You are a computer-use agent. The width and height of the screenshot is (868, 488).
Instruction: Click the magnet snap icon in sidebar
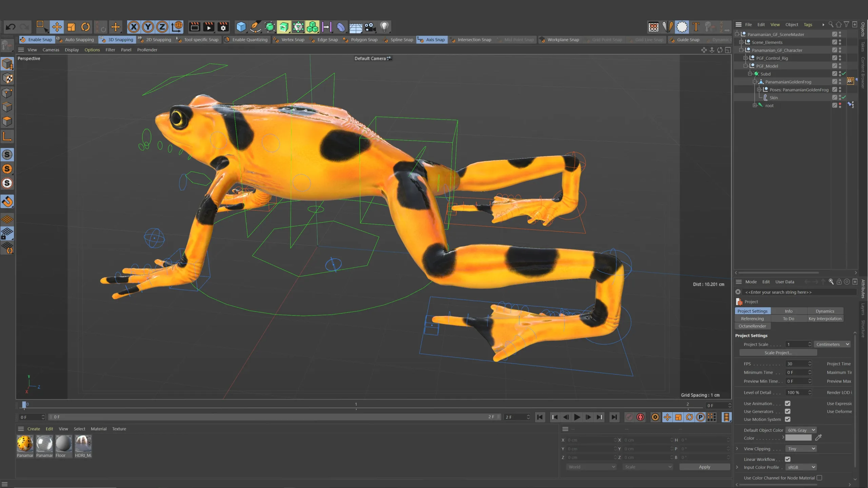click(7, 202)
